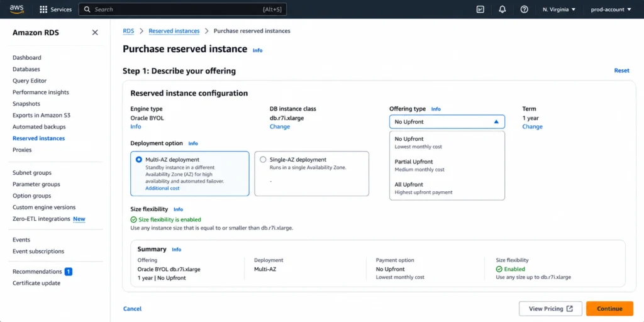
Task: Click 'Oracle BYOL' engine type value
Action: (147, 118)
